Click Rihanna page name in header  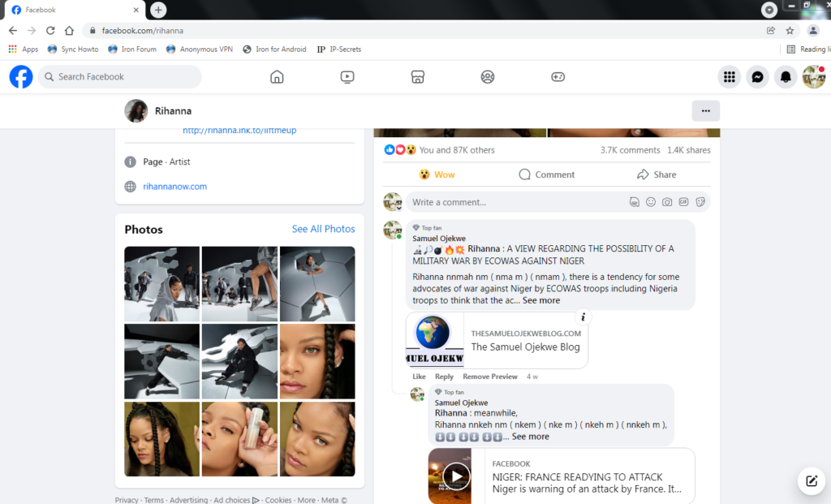[174, 110]
